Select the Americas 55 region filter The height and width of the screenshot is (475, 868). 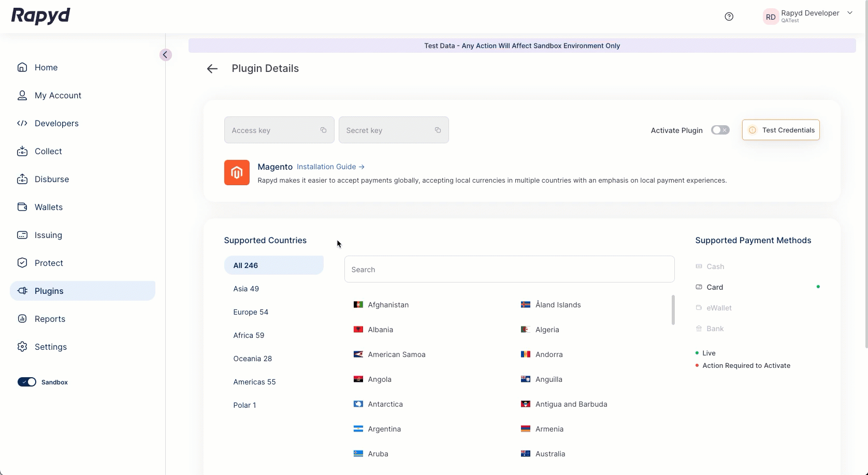[254, 382]
